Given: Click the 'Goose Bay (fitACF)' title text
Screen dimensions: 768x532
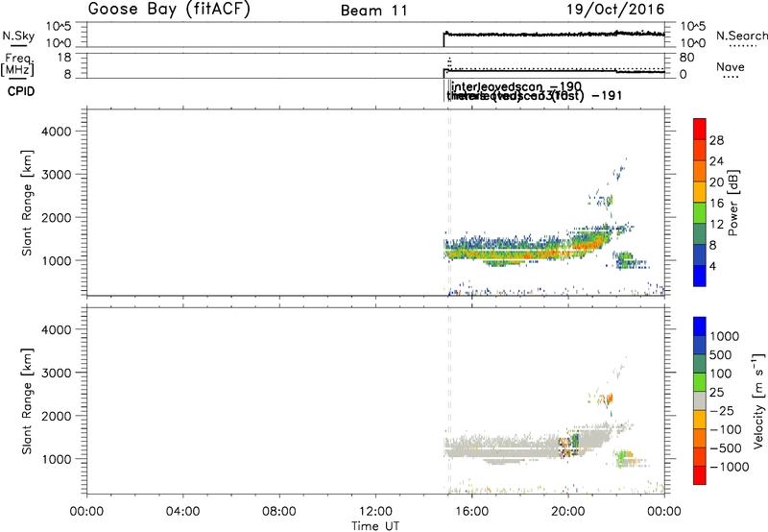Looking at the screenshot, I should click(x=169, y=10).
